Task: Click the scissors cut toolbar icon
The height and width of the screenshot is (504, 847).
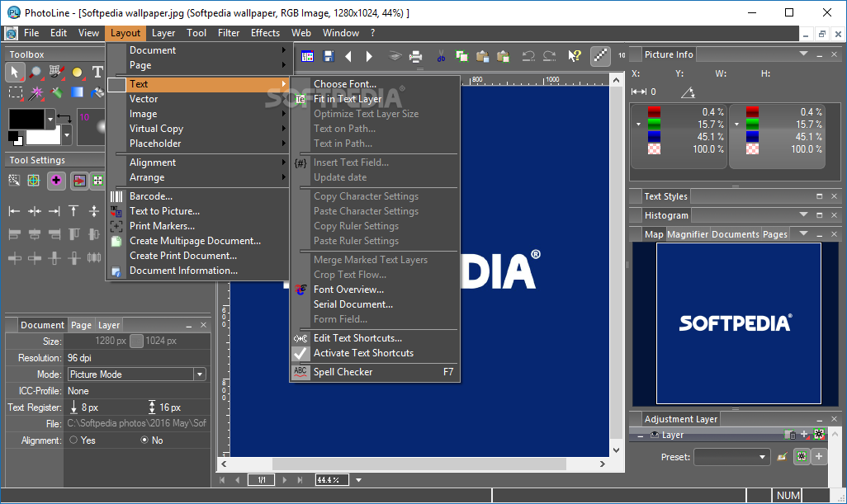Action: [441, 56]
